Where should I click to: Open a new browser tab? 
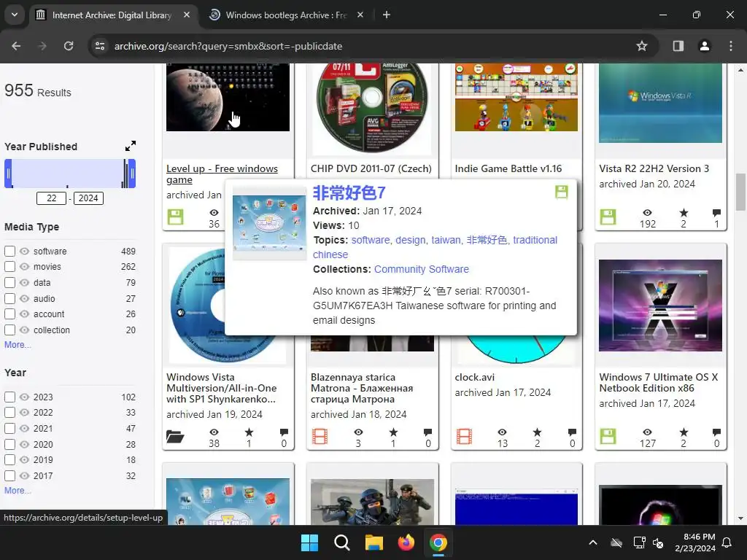click(x=387, y=15)
